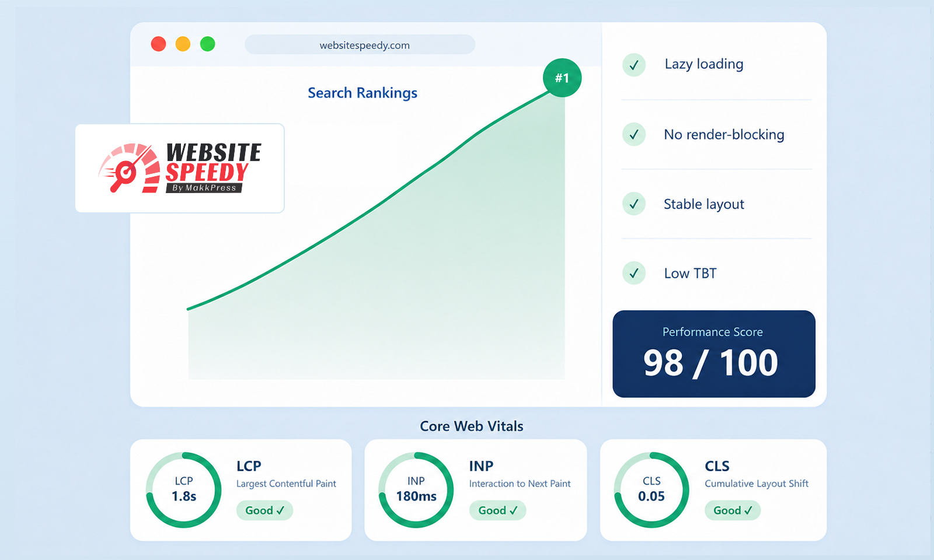The height and width of the screenshot is (560, 934).
Task: Click the CLS 0.05 circular gauge
Action: (x=651, y=490)
